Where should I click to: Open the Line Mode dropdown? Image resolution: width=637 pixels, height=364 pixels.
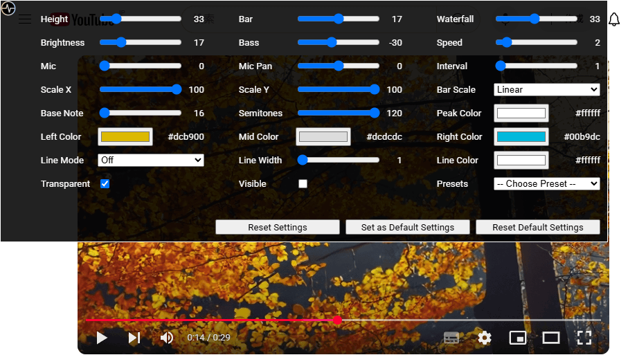151,160
